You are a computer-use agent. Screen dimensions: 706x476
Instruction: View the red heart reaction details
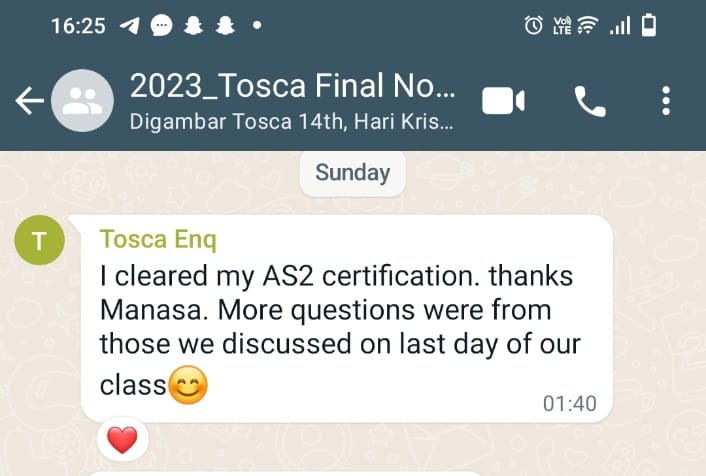pos(122,440)
